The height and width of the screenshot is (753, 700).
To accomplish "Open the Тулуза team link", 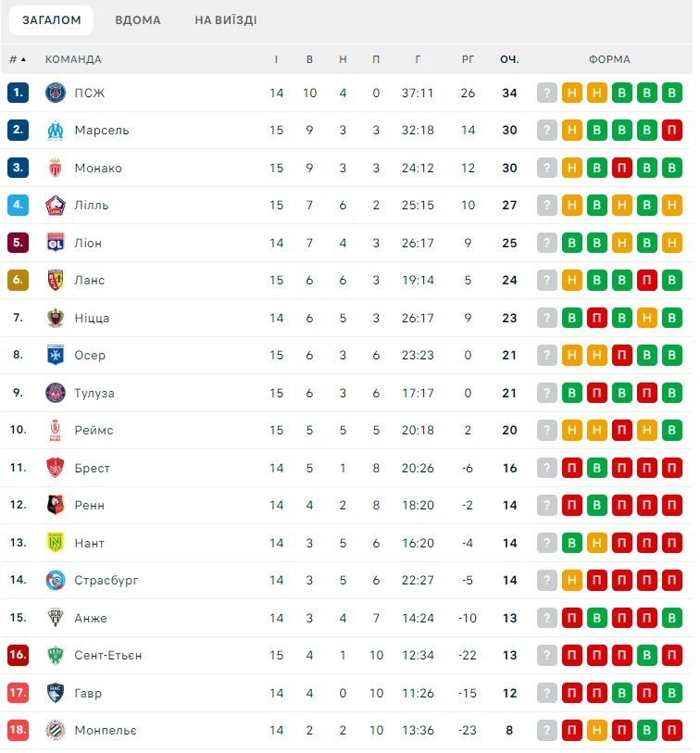I will pyautogui.click(x=94, y=393).
